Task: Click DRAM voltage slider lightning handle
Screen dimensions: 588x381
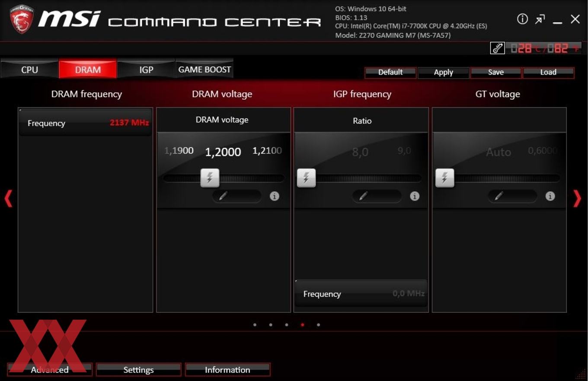Action: (x=210, y=178)
